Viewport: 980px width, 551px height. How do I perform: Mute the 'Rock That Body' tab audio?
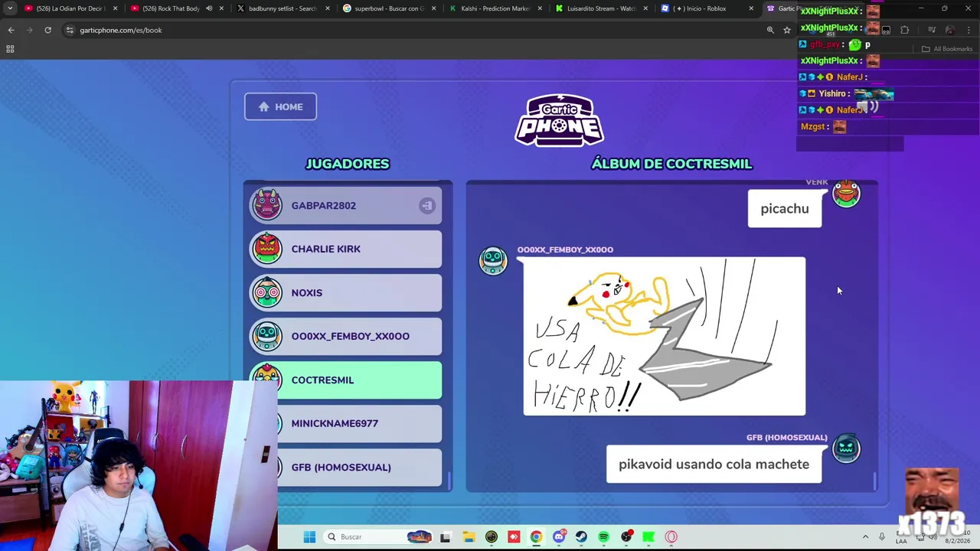[209, 8]
